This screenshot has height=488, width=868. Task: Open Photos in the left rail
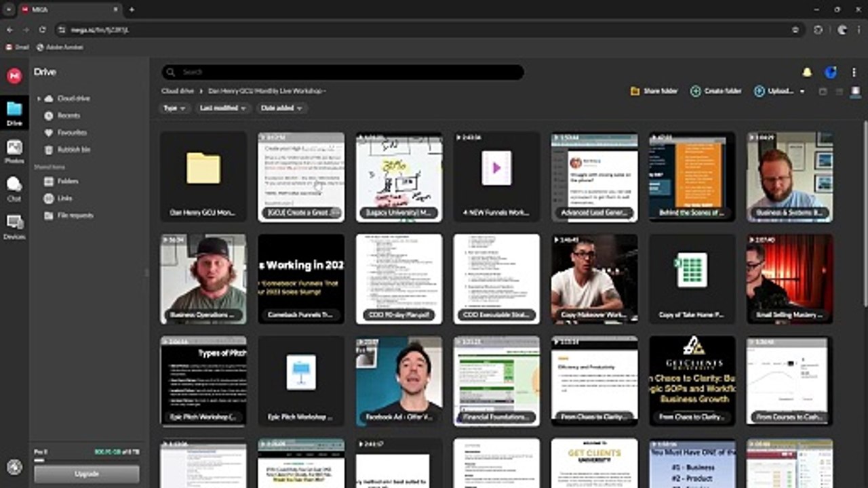click(14, 151)
